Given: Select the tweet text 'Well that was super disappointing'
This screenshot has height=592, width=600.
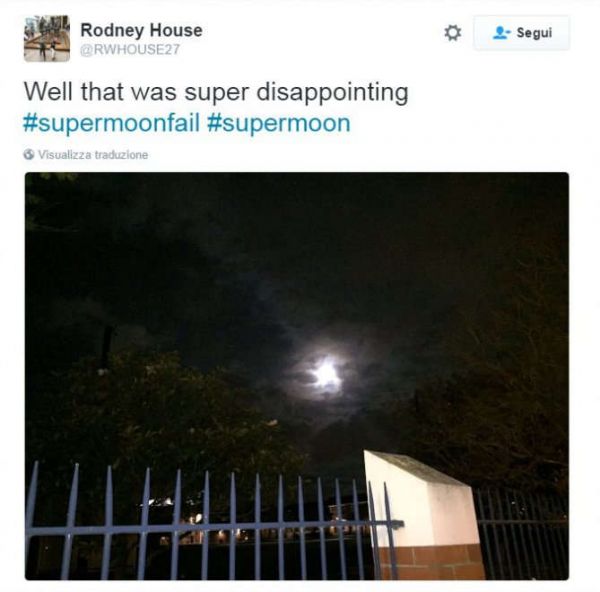Looking at the screenshot, I should pyautogui.click(x=216, y=92).
